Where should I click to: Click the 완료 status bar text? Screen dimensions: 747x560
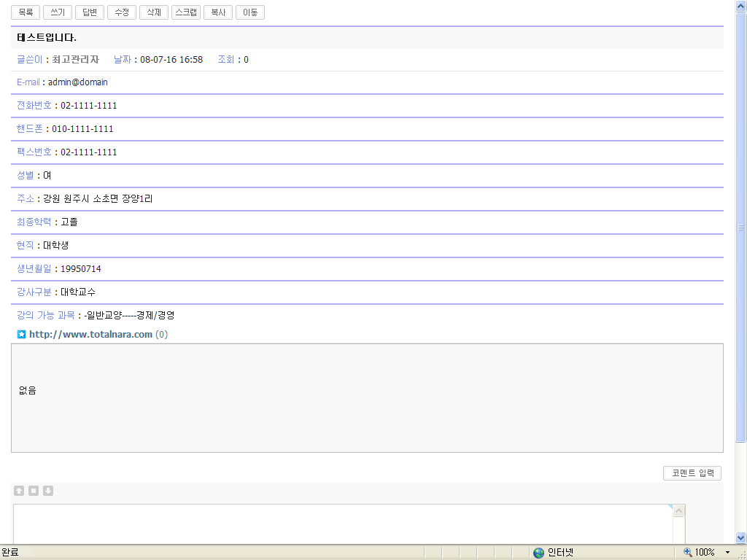point(10,553)
